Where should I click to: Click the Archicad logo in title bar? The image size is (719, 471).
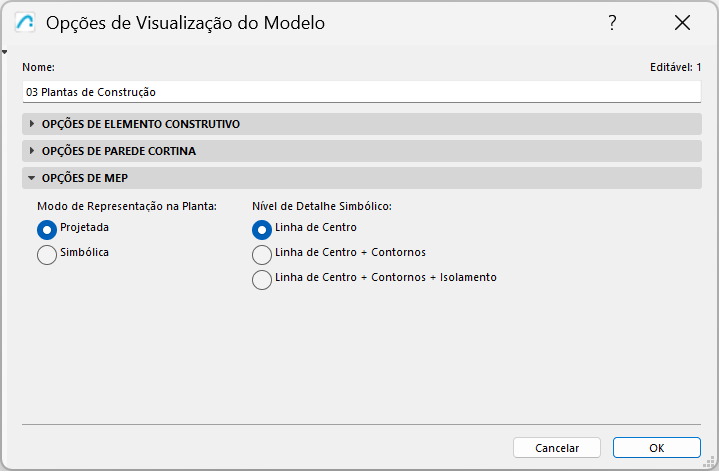(x=25, y=23)
